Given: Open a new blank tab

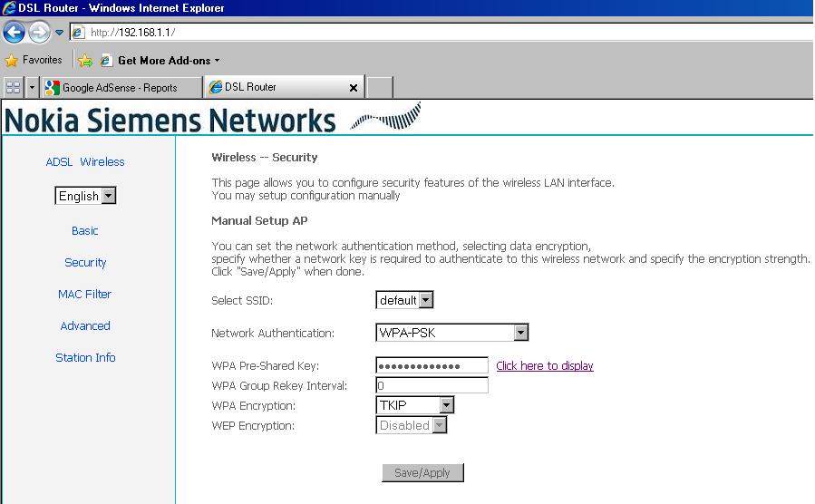Looking at the screenshot, I should (380, 87).
